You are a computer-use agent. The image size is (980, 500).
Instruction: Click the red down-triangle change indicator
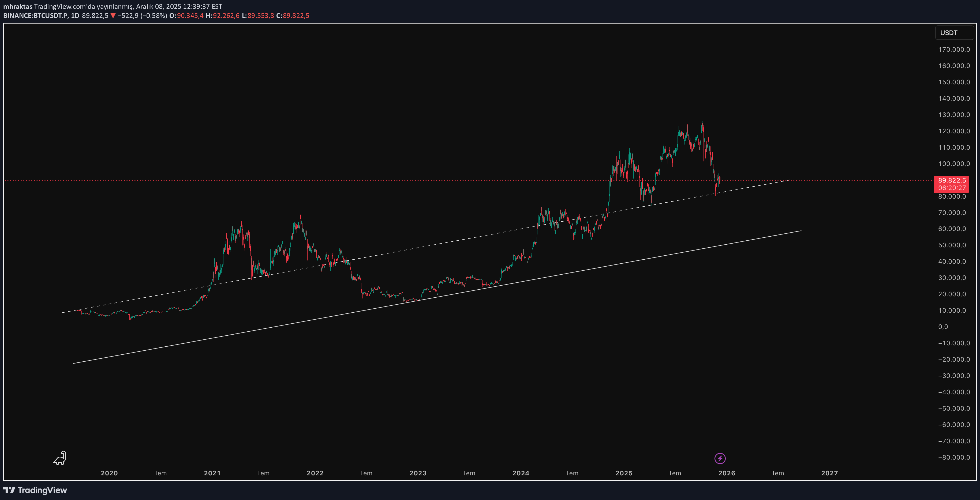click(113, 16)
